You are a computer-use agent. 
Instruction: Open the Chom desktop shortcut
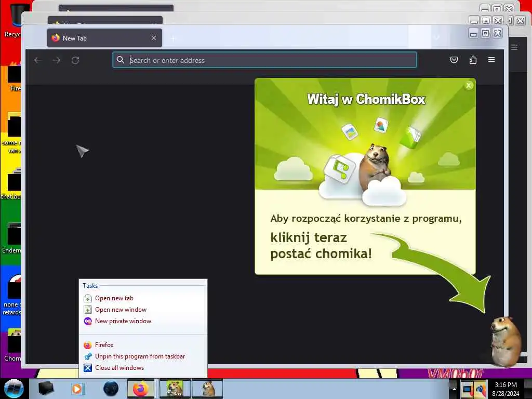tap(12, 344)
